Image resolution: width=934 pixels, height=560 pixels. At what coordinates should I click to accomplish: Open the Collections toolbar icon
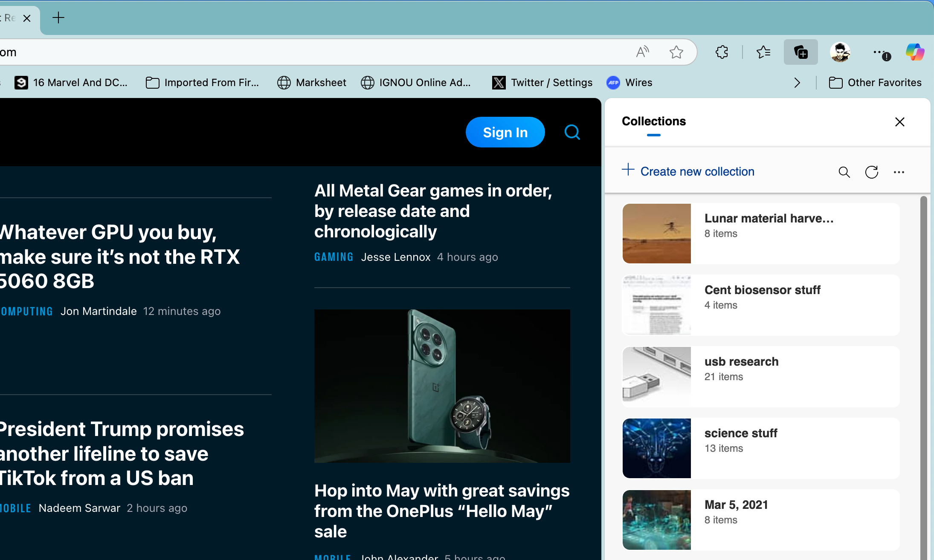point(801,52)
